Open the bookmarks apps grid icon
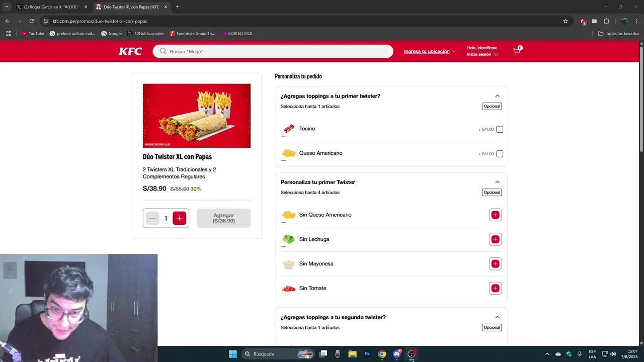 click(9, 33)
